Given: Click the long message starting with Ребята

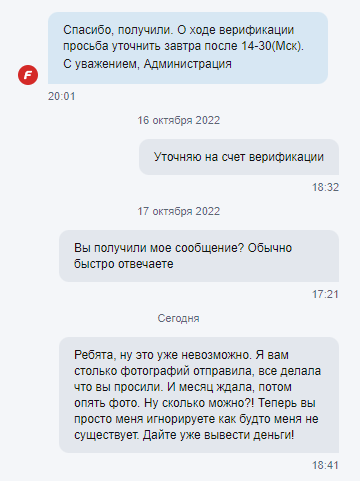Looking at the screenshot, I should pyautogui.click(x=199, y=395).
